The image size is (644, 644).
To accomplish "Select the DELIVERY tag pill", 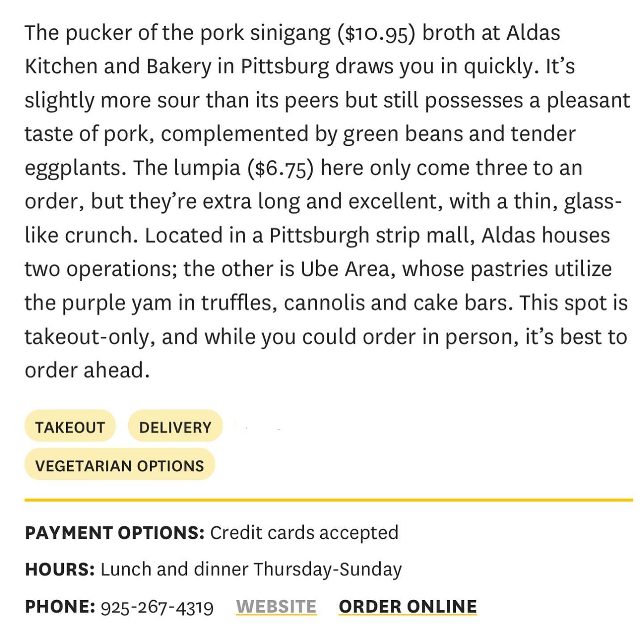I will (x=175, y=426).
